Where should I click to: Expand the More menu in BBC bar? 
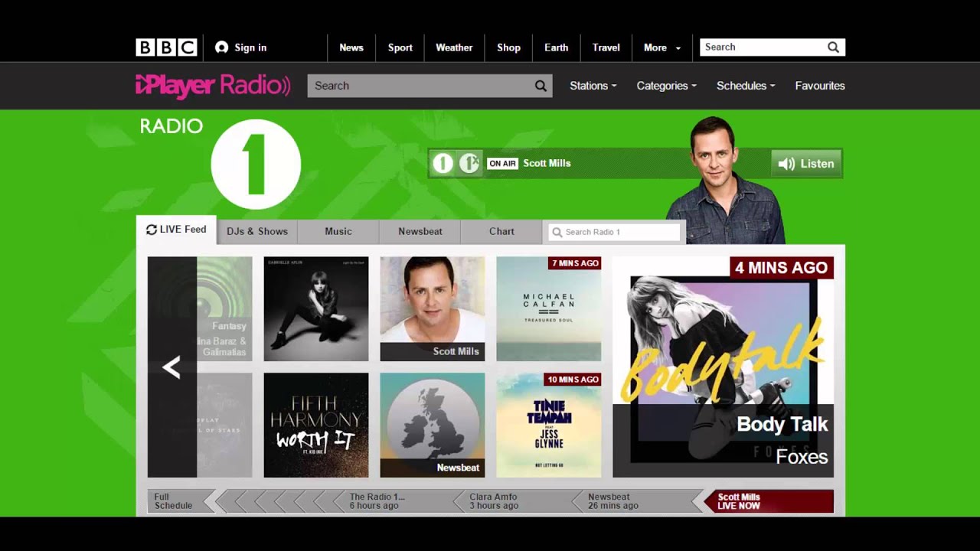pos(662,47)
